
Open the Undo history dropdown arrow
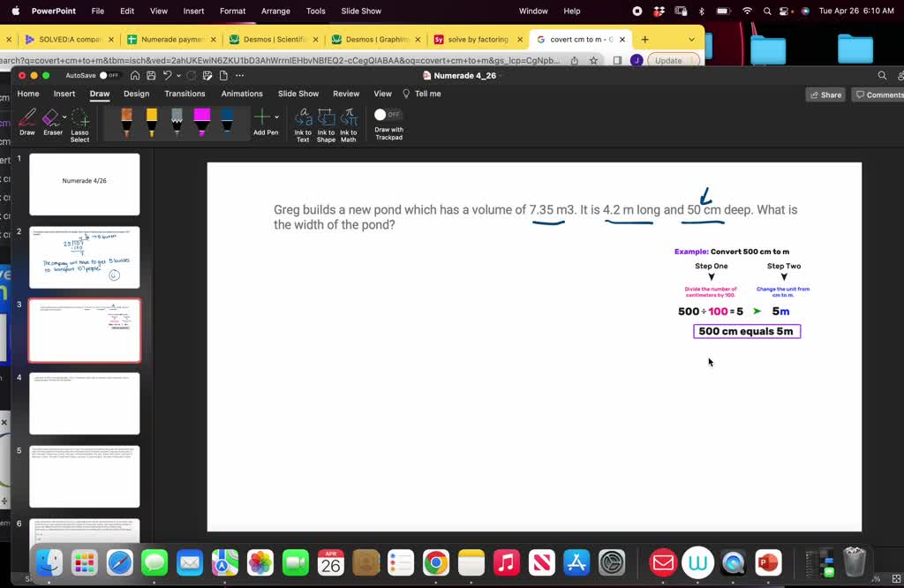coord(178,76)
